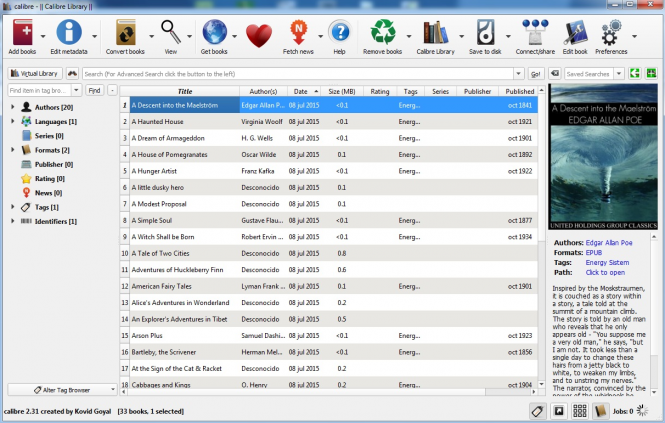Expand the Identifiers tree node

point(13,221)
